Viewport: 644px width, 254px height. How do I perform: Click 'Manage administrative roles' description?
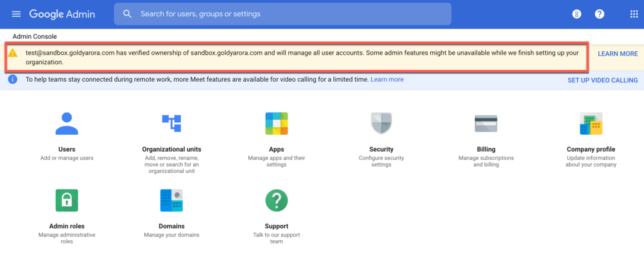pyautogui.click(x=67, y=238)
